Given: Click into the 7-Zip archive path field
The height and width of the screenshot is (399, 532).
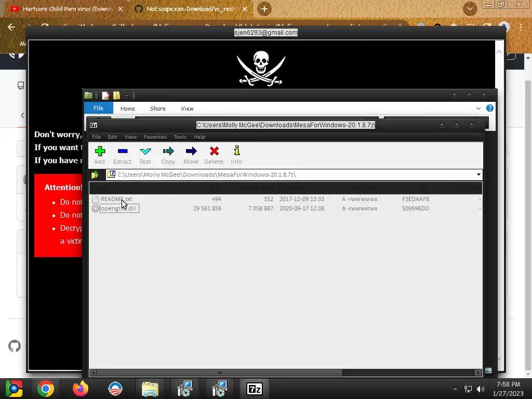Looking at the screenshot, I should click(x=290, y=175).
